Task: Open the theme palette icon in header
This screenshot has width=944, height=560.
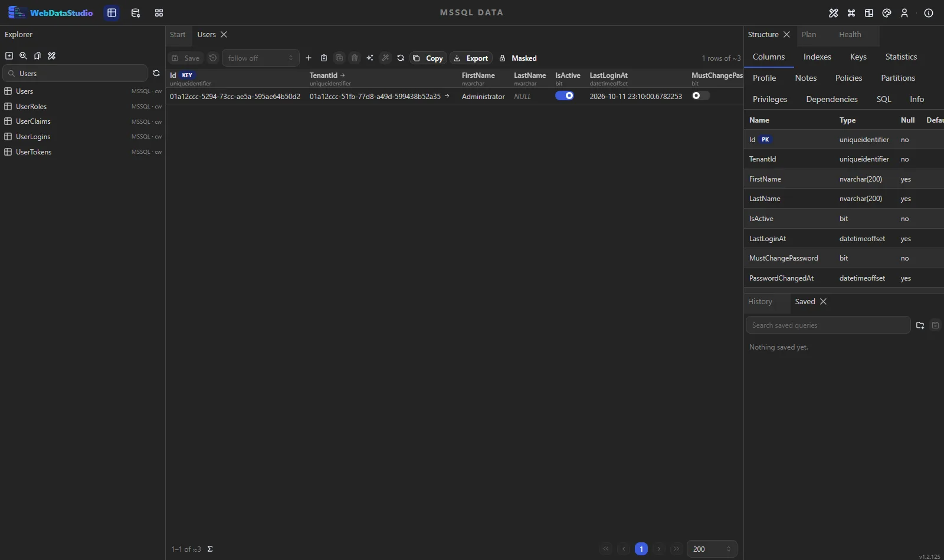Action: tap(887, 13)
